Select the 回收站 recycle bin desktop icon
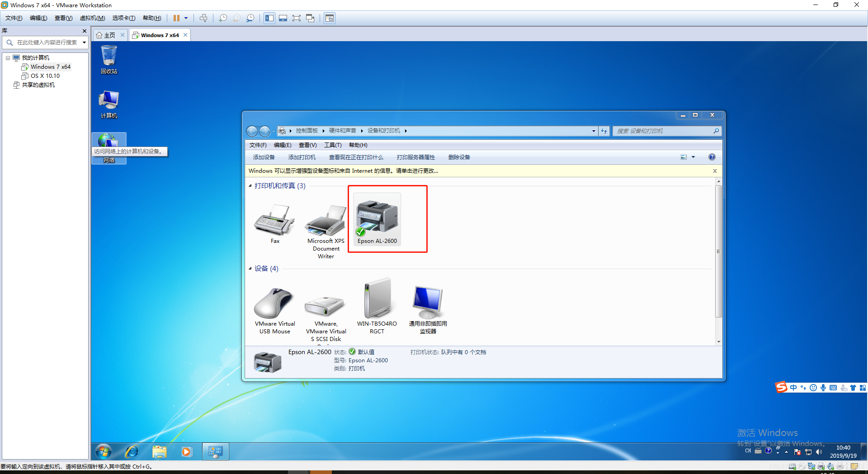This screenshot has width=868, height=474. 109,60
